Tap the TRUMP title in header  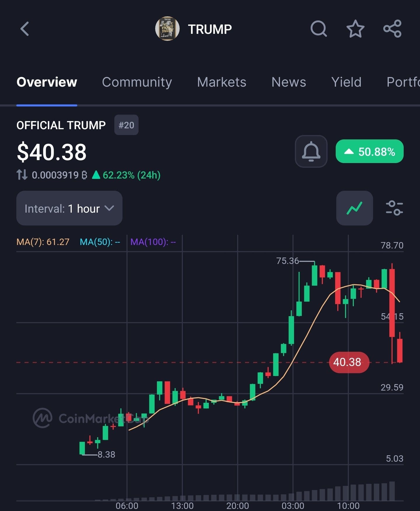210,29
